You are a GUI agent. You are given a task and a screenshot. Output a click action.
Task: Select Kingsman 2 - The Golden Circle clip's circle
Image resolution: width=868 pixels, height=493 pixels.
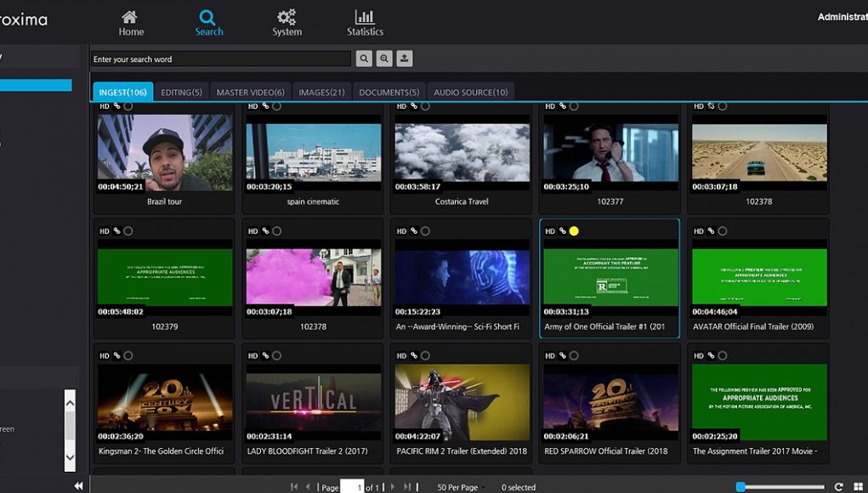[128, 355]
